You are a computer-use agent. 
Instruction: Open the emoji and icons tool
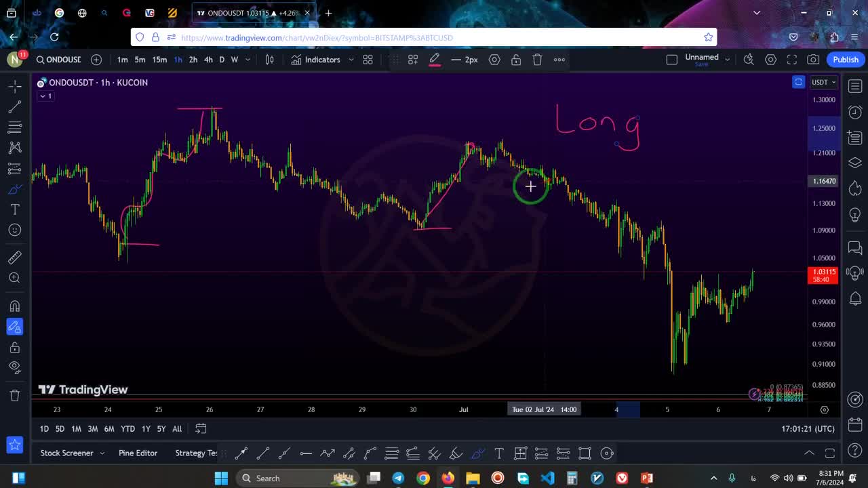[14, 230]
